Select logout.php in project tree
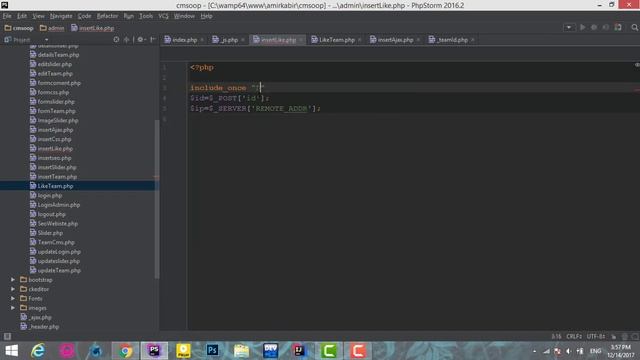The height and width of the screenshot is (360, 640). point(51,214)
